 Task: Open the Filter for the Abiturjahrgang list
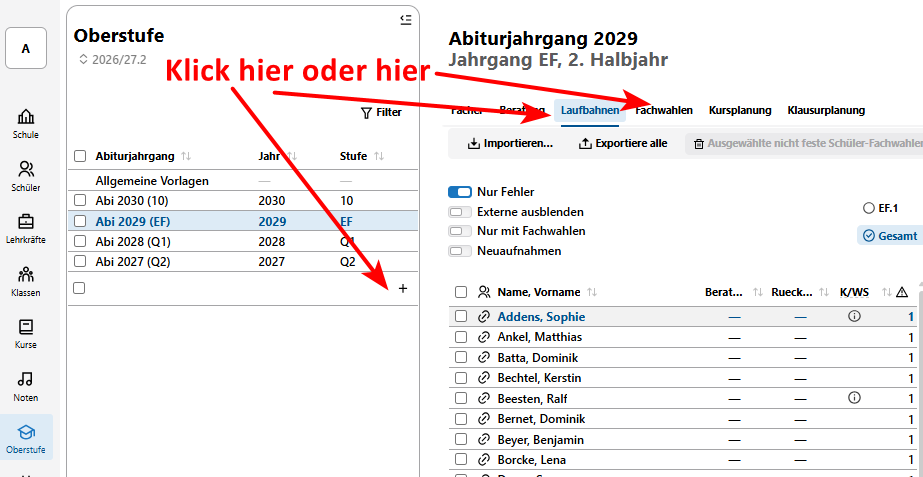tap(381, 112)
